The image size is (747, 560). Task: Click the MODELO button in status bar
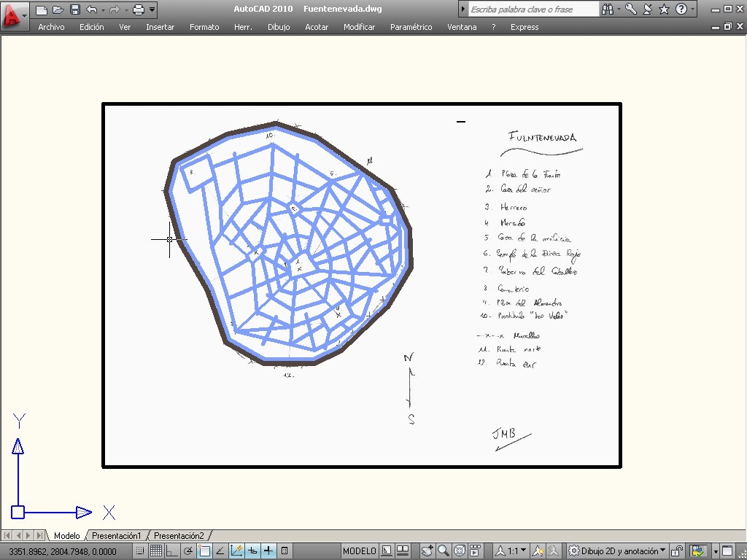[360, 551]
